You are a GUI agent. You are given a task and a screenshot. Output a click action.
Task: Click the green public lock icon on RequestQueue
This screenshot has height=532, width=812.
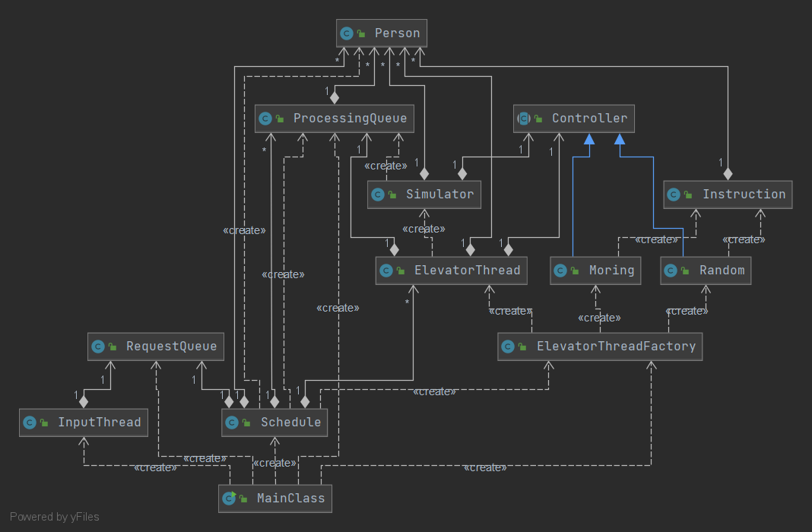point(113,347)
